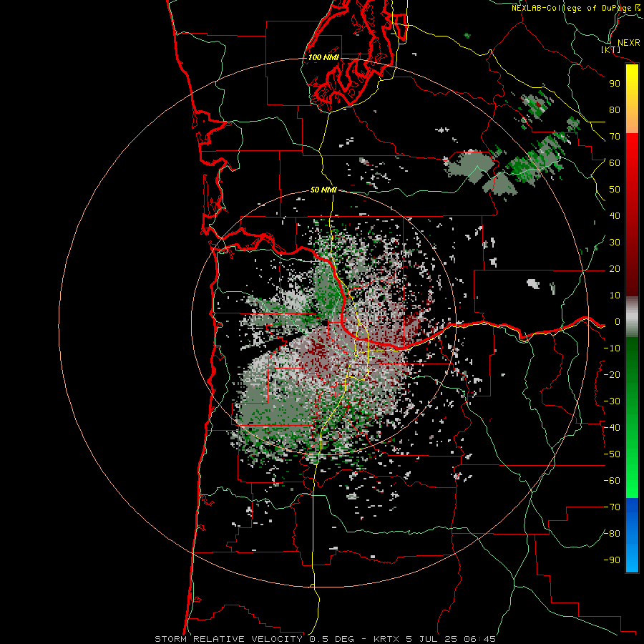
Task: Select the -50 knot scale label
Action: pyautogui.click(x=612, y=454)
